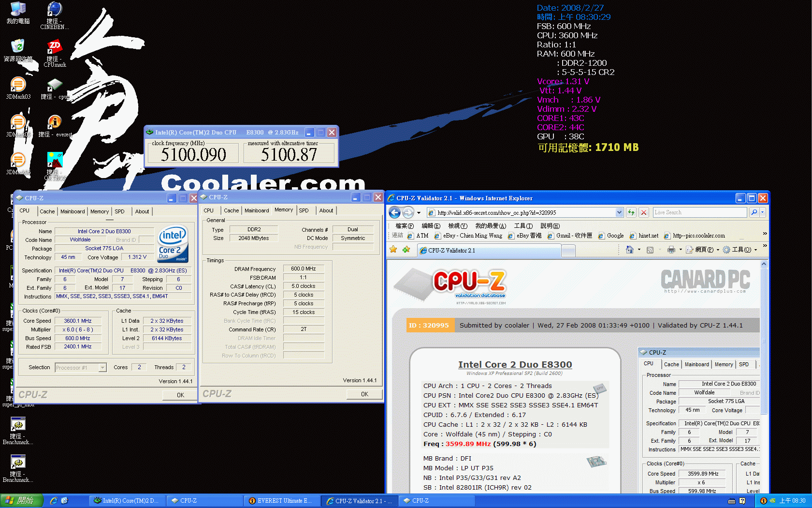812x508 pixels.
Task: Open the 編輯(E) Edit menu
Action: pyautogui.click(x=431, y=226)
